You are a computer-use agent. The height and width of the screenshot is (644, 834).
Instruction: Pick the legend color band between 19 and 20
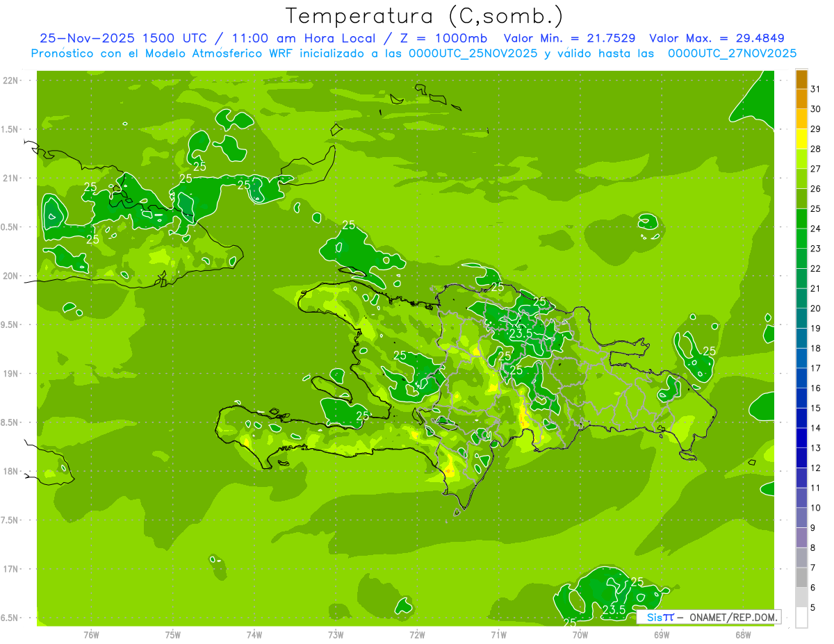(x=801, y=319)
